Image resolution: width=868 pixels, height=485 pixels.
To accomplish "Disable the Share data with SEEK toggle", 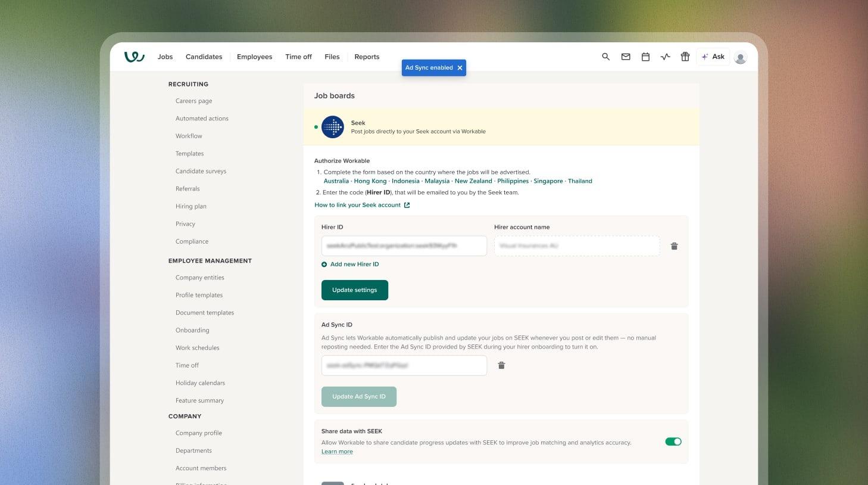I will tap(673, 442).
